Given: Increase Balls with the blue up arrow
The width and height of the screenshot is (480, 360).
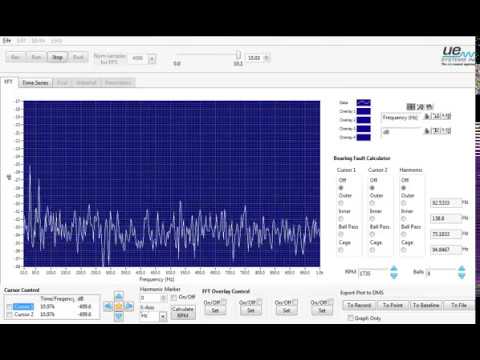Looking at the screenshot, I should (x=462, y=269).
